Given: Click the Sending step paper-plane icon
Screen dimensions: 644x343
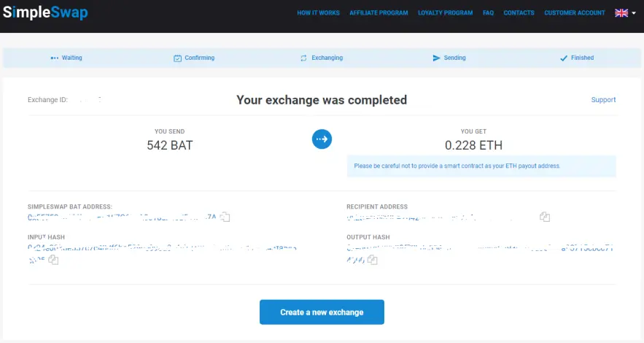Looking at the screenshot, I should (436, 58).
